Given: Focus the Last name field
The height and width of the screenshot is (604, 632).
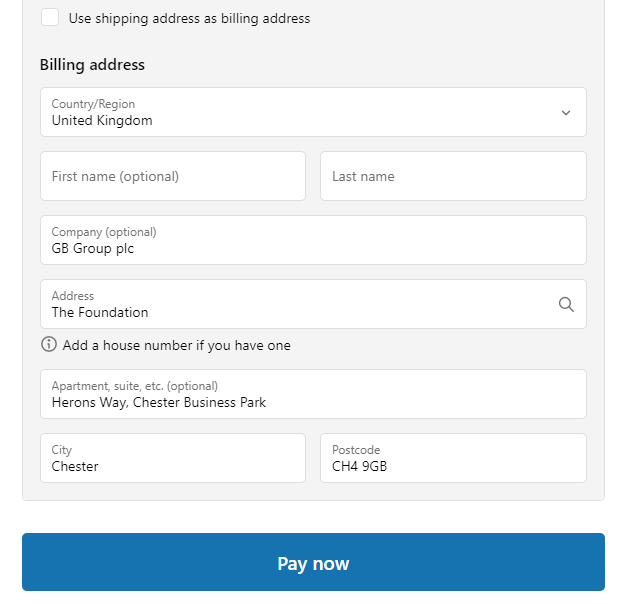Looking at the screenshot, I should 453,176.
